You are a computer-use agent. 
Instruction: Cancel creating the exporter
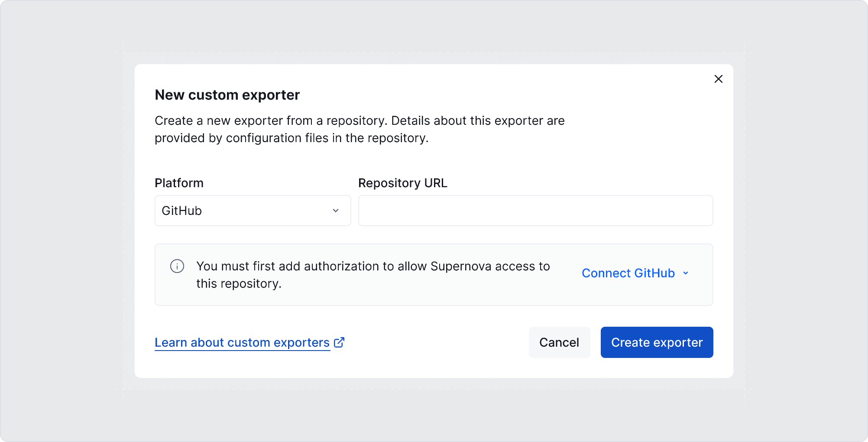(x=559, y=342)
